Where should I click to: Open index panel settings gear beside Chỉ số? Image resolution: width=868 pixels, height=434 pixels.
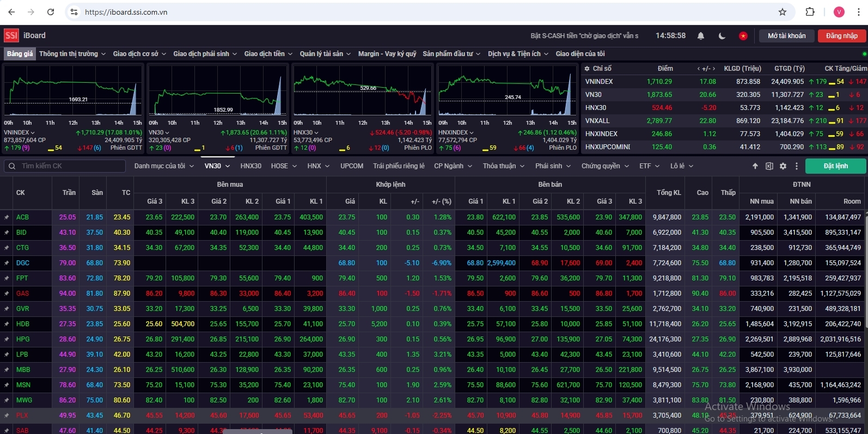click(587, 69)
